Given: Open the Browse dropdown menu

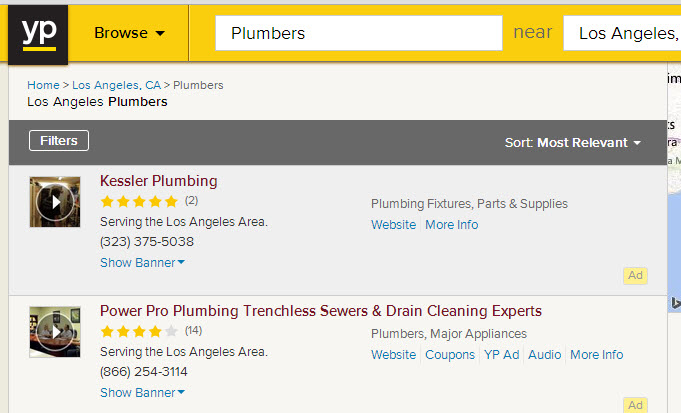Looking at the screenshot, I should 129,33.
